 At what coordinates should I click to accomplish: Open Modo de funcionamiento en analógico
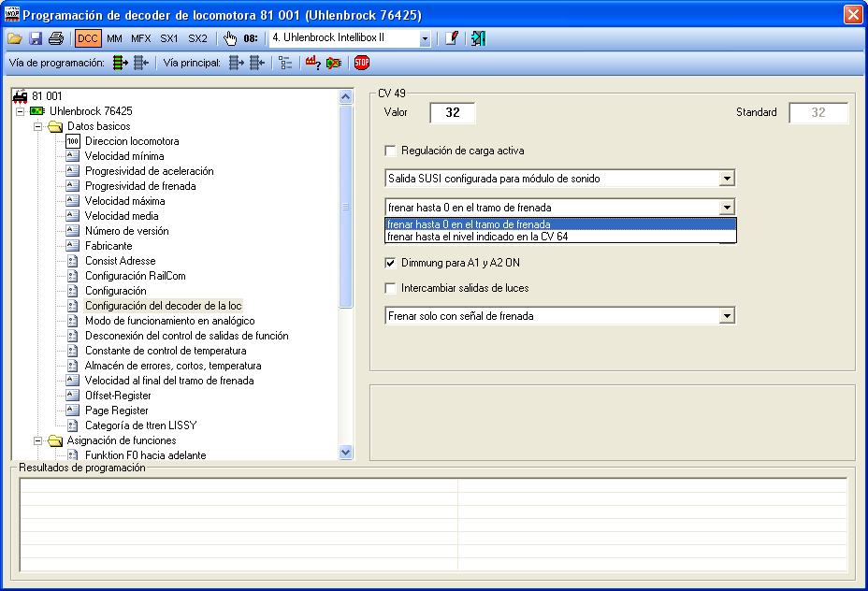pos(170,321)
